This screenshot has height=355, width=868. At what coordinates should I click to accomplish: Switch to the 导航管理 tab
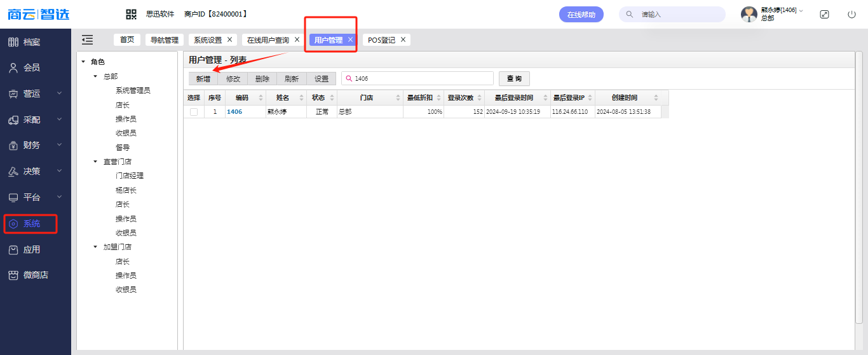point(164,39)
